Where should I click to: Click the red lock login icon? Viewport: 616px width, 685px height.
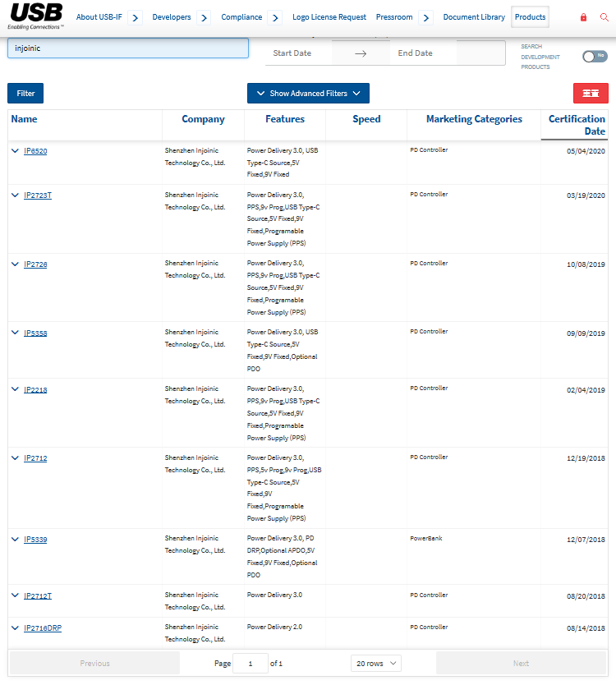click(583, 17)
